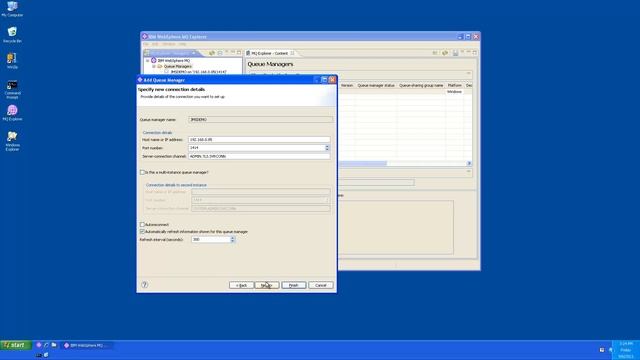
Task: Click the Cancel button in the wizard
Action: coord(320,285)
